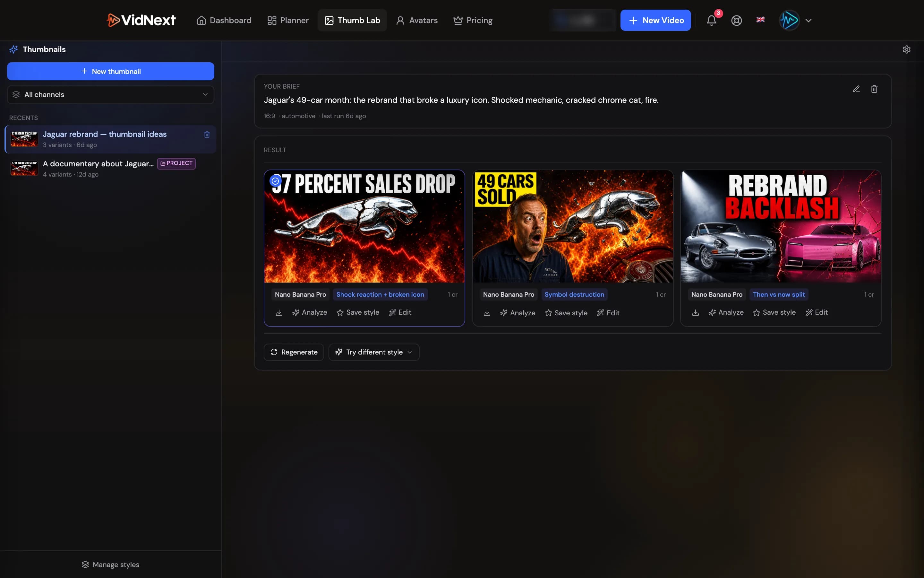Edit the Symbol destruction variant

[608, 313]
